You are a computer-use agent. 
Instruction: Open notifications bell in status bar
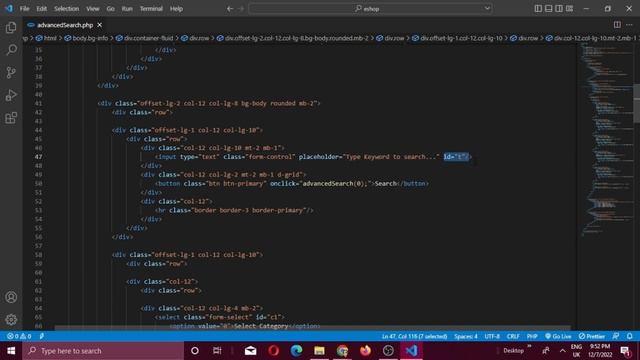(629, 336)
